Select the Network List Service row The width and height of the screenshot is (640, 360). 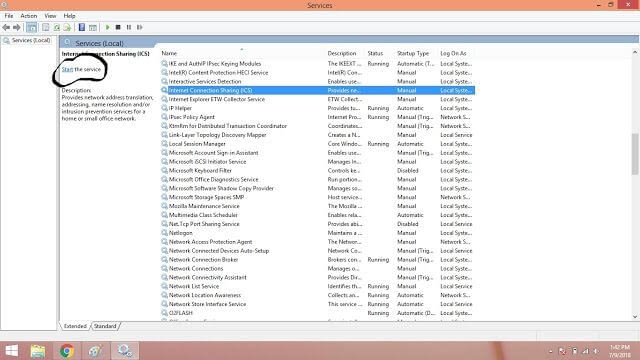pyautogui.click(x=317, y=287)
